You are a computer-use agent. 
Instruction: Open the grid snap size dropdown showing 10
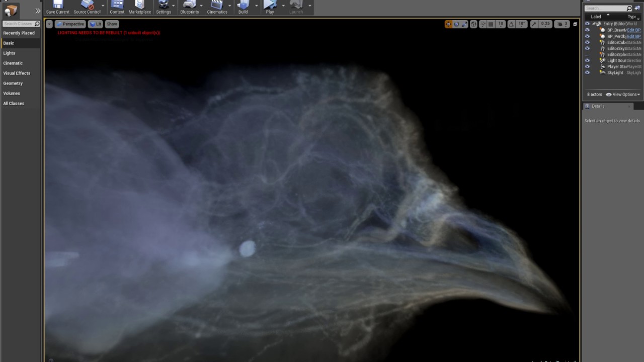tap(501, 24)
